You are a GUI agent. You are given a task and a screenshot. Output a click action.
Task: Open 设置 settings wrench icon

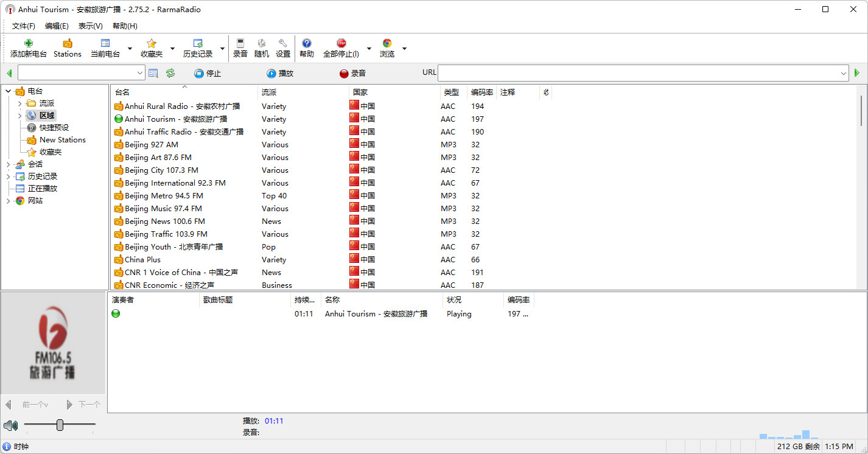(283, 43)
